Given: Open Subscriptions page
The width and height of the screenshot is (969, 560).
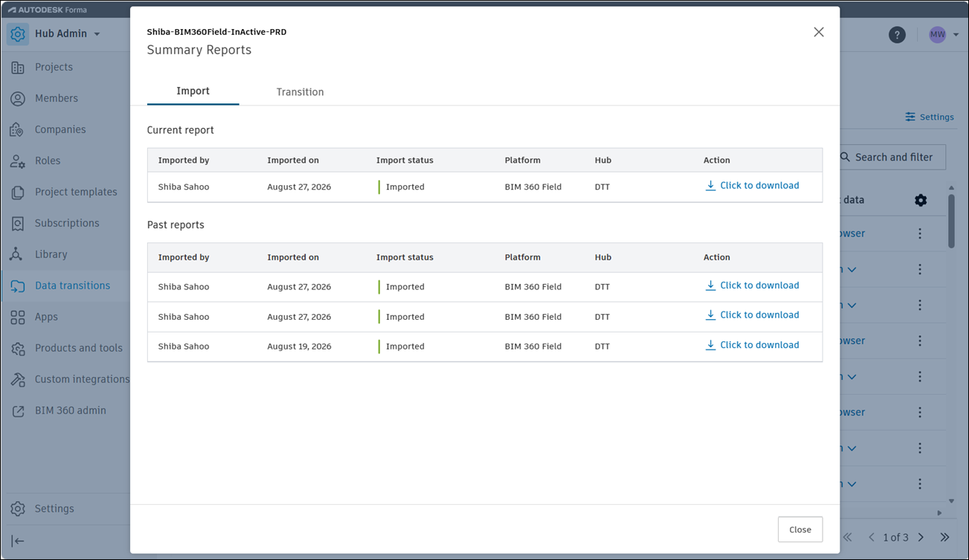Looking at the screenshot, I should pos(67,223).
